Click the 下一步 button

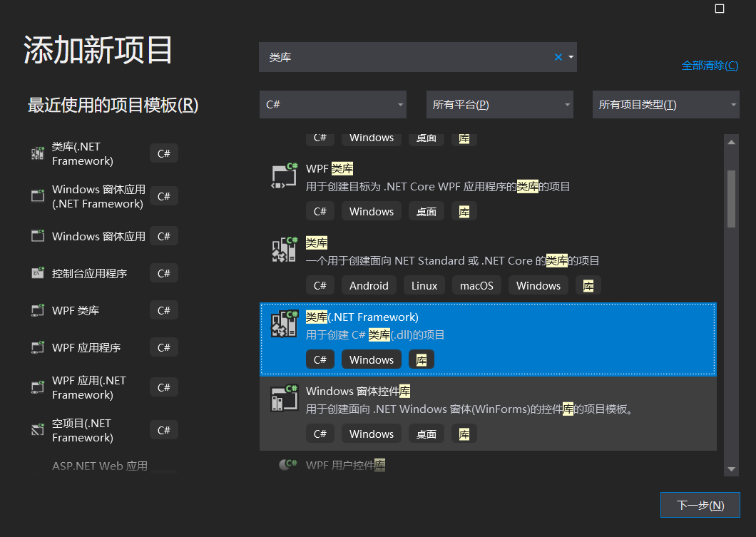(x=700, y=505)
